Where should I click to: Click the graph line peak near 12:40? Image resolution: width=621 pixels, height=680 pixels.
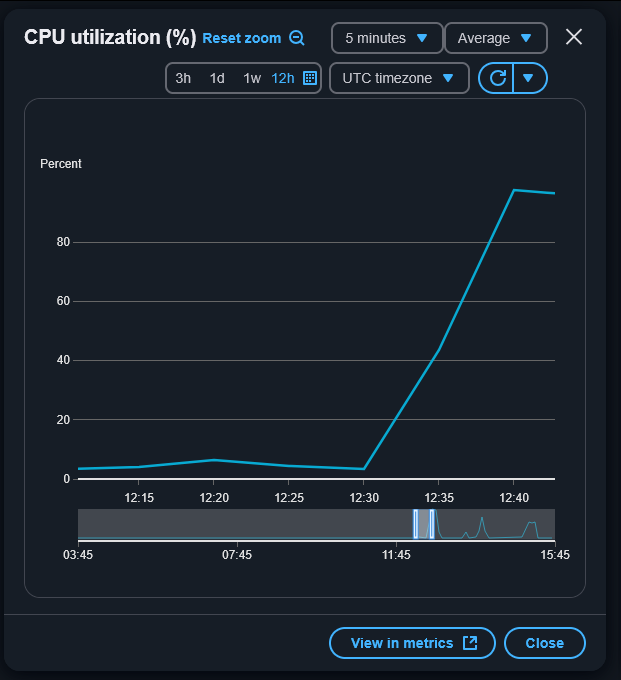tap(514, 190)
